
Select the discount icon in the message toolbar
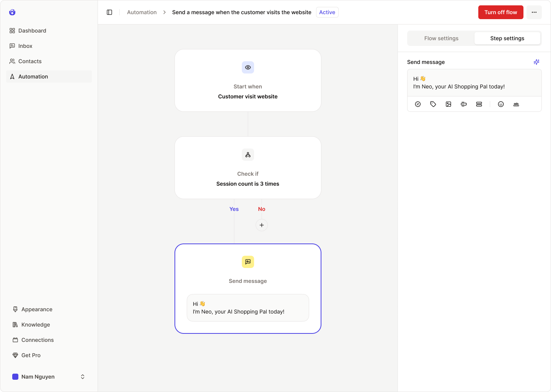(418, 104)
